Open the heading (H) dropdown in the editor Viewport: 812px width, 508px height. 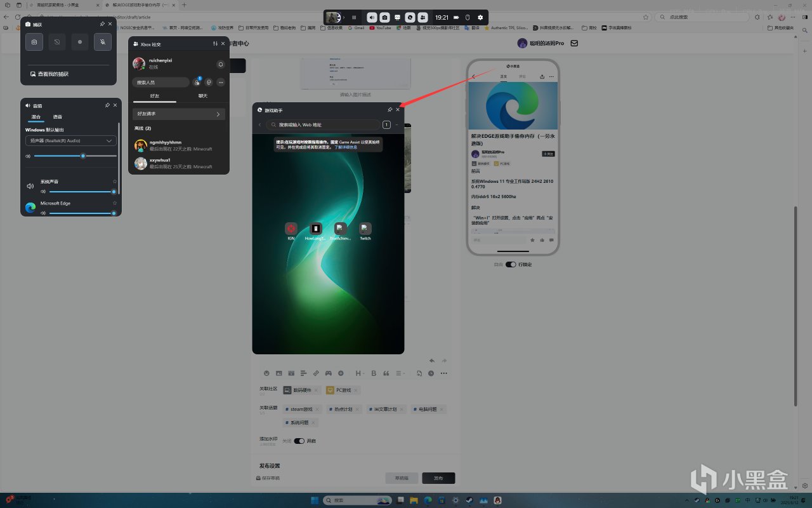point(360,373)
